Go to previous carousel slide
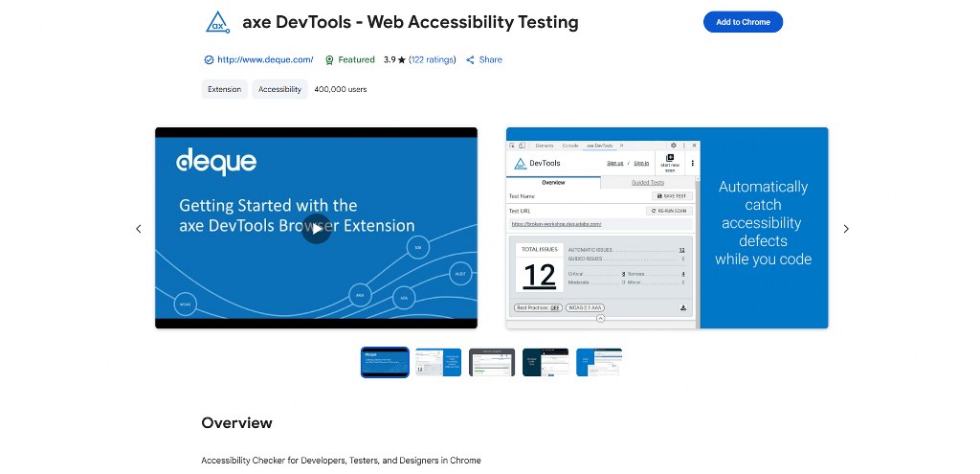The width and height of the screenshot is (980, 474). coord(138,229)
